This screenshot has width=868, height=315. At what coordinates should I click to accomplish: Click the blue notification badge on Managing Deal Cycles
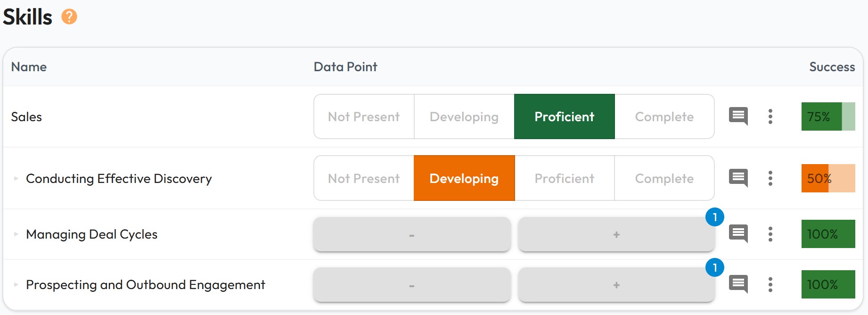pyautogui.click(x=715, y=217)
